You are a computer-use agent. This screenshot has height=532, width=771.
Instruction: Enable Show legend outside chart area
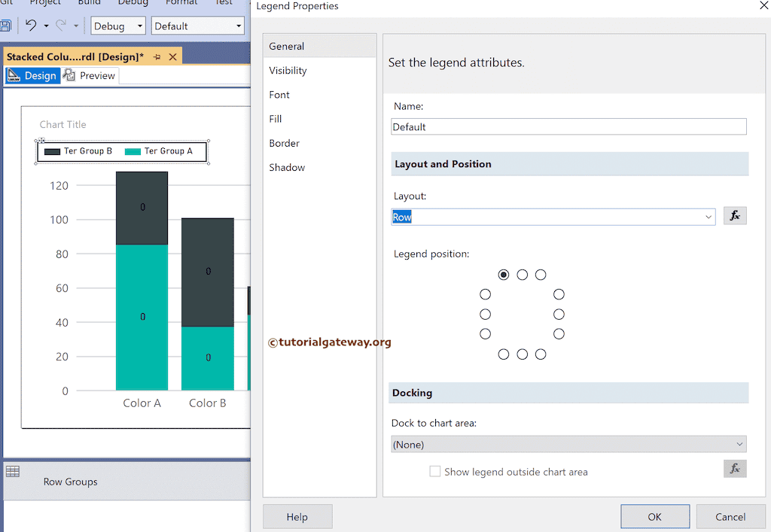[434, 472]
